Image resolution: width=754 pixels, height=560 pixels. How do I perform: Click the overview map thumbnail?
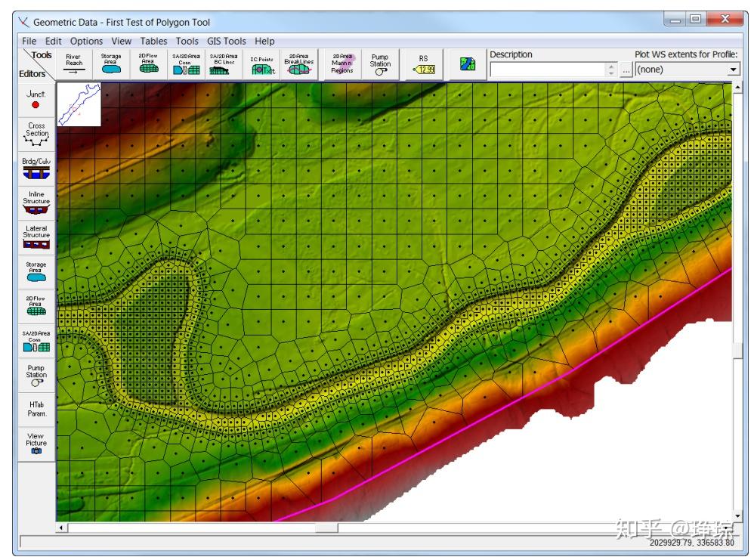79,104
